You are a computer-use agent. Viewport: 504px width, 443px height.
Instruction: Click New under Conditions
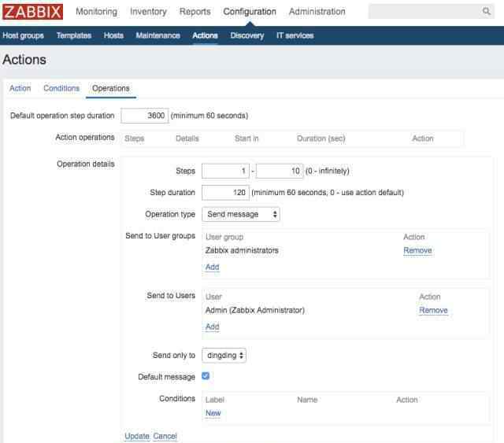pos(213,413)
